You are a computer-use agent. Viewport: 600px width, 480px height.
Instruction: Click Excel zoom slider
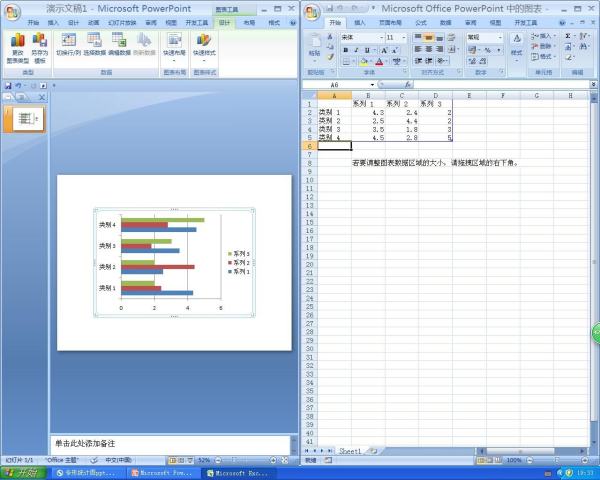557,460
